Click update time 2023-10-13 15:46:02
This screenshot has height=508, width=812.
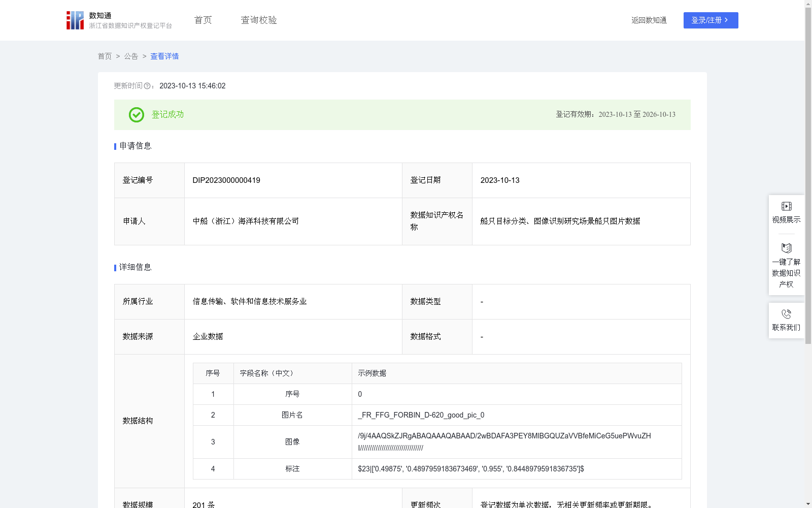point(192,86)
